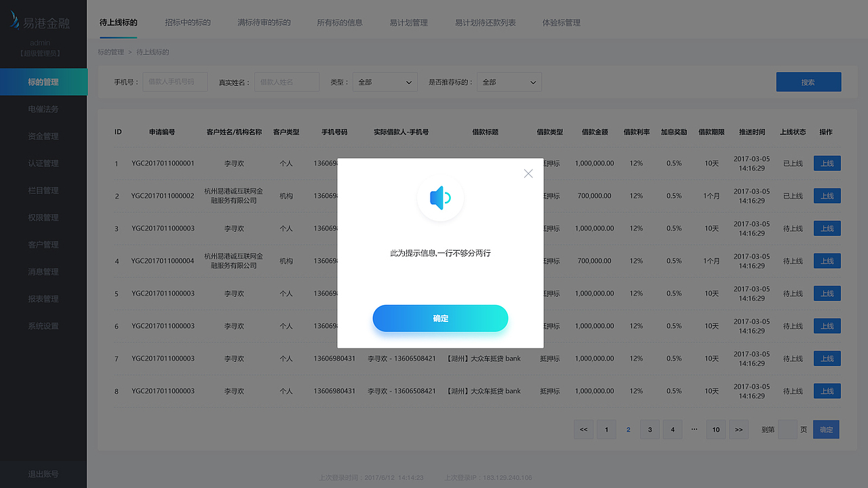This screenshot has height=488, width=868.
Task: Click the blue 搜索 search button
Action: (808, 81)
